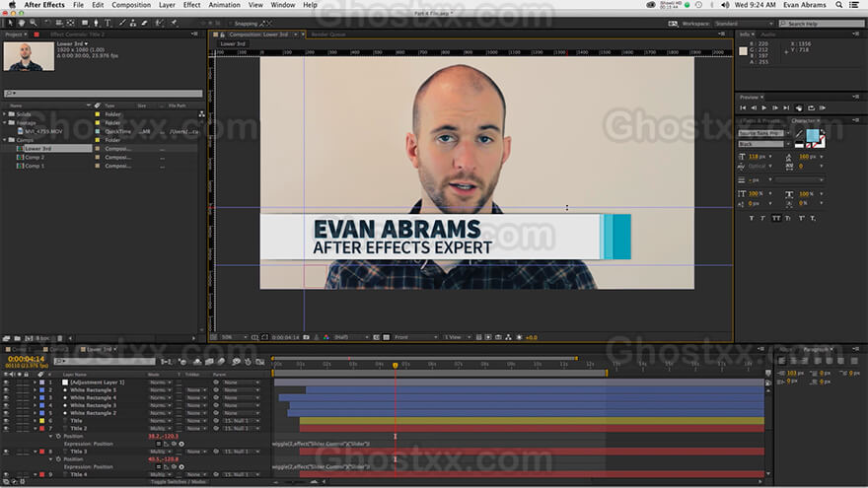The image size is (868, 488).
Task: Expand the Solids folder in Project panel
Action: [x=5, y=114]
